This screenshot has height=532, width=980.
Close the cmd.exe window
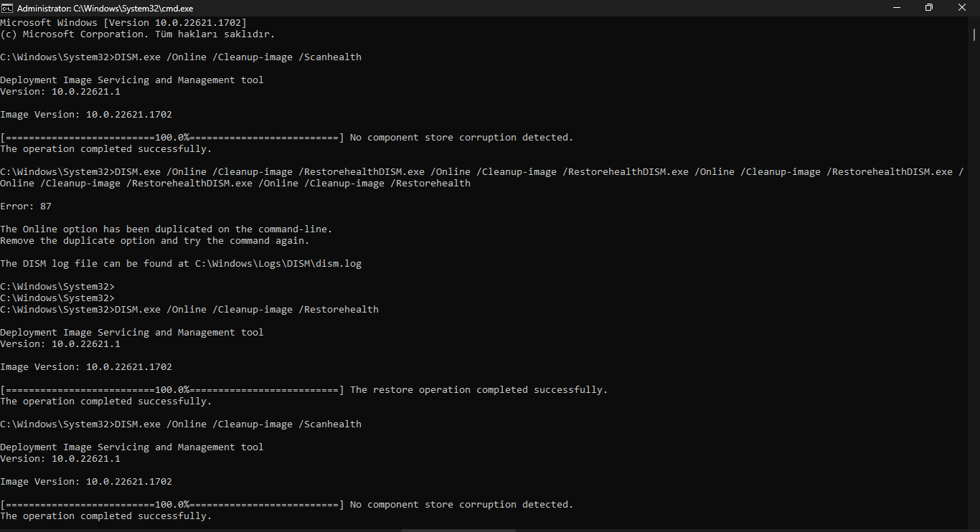pyautogui.click(x=962, y=8)
